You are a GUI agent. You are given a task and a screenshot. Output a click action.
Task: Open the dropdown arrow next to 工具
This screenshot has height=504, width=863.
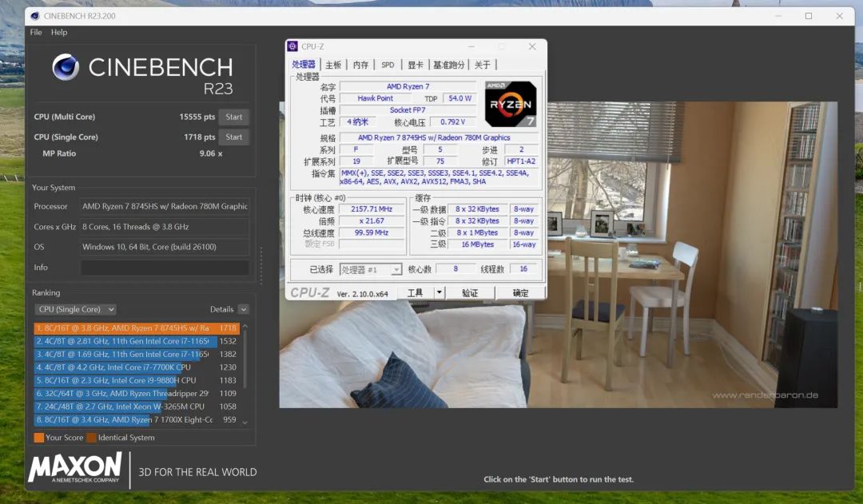[439, 292]
